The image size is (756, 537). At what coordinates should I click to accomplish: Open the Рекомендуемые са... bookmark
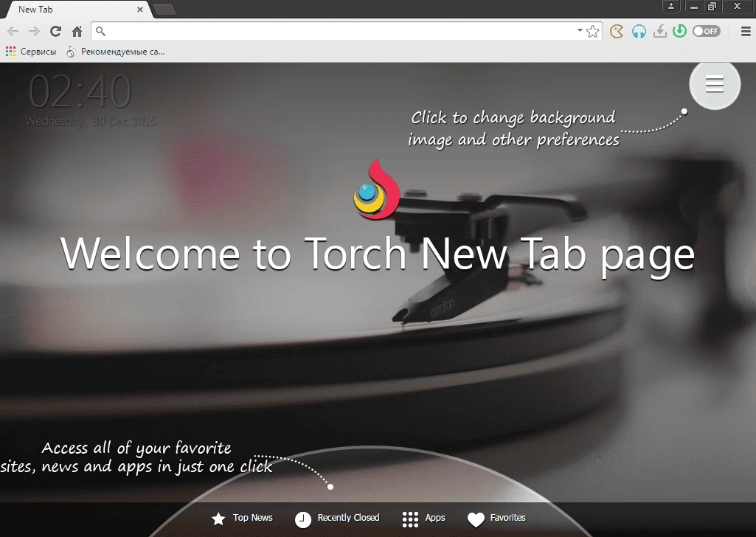pos(116,52)
